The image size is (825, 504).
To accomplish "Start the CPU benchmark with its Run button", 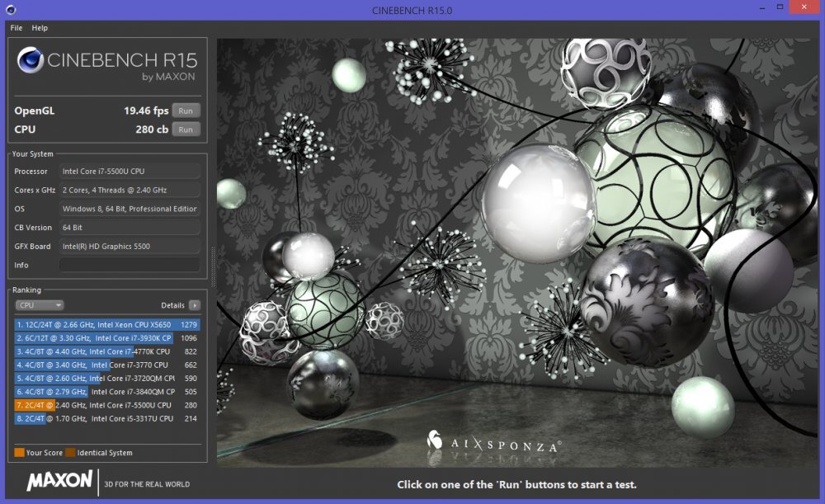I will (186, 129).
